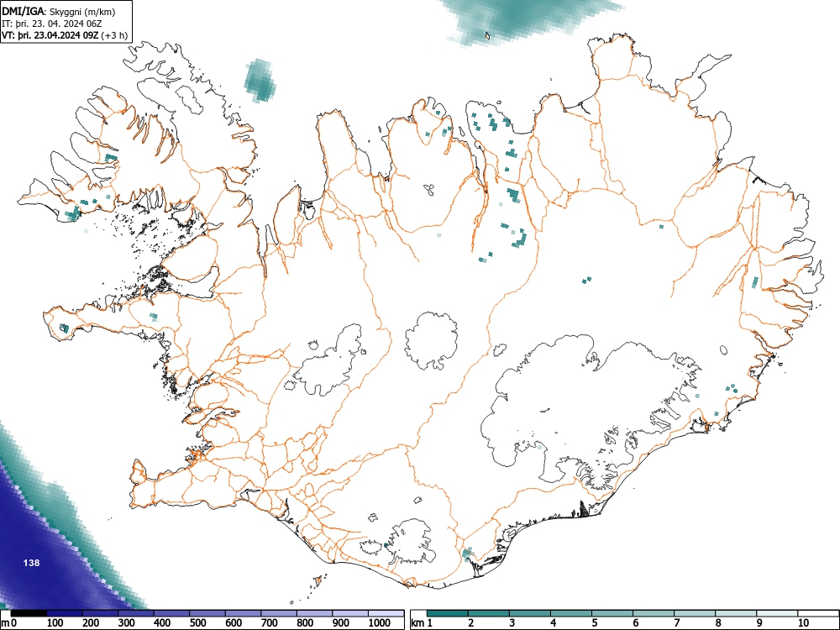
Task: Click the "4" tick label in kilometers legend
Action: [553, 623]
